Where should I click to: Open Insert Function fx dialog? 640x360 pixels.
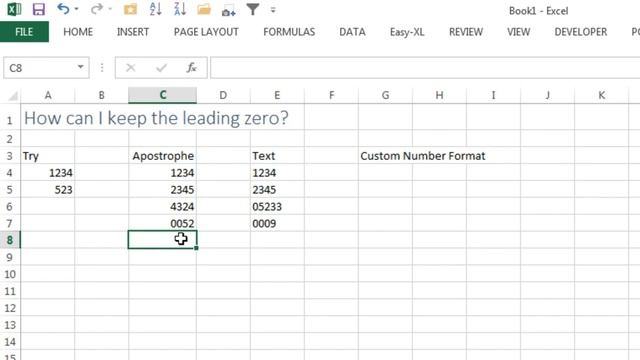[191, 68]
